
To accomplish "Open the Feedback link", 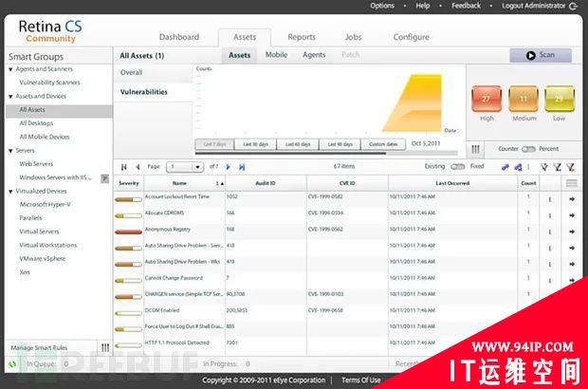I will click(x=466, y=6).
